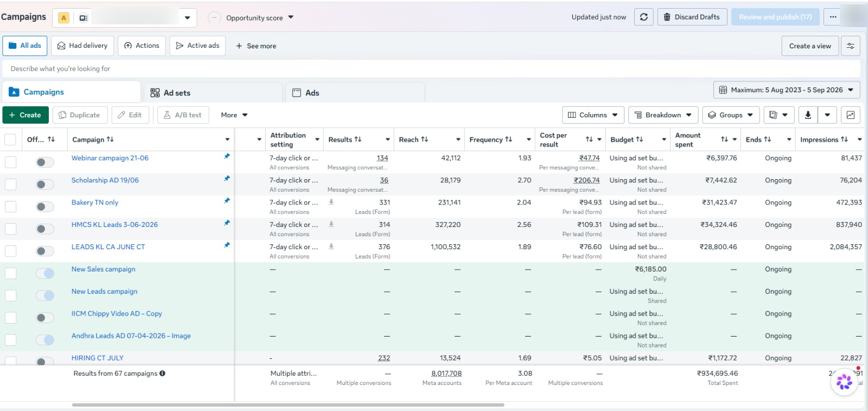Expand the Opportunity score dropdown
The width and height of the screenshot is (868, 411).
291,17
